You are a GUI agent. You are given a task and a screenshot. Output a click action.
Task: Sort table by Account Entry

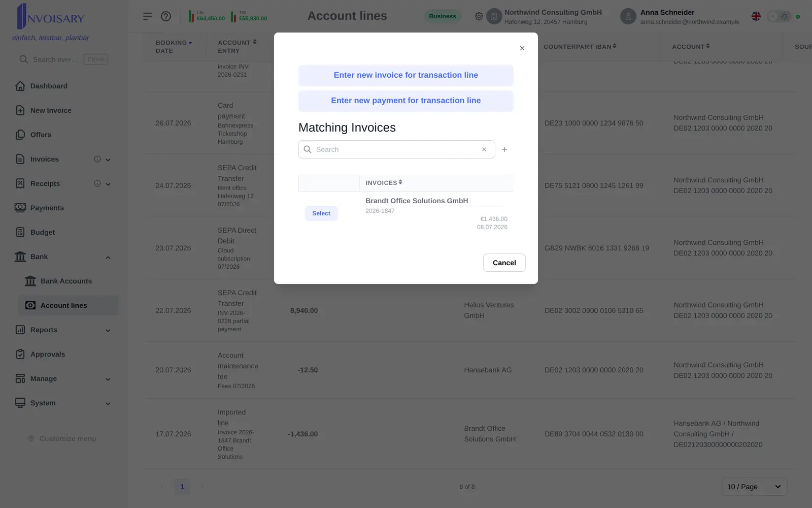tap(237, 47)
